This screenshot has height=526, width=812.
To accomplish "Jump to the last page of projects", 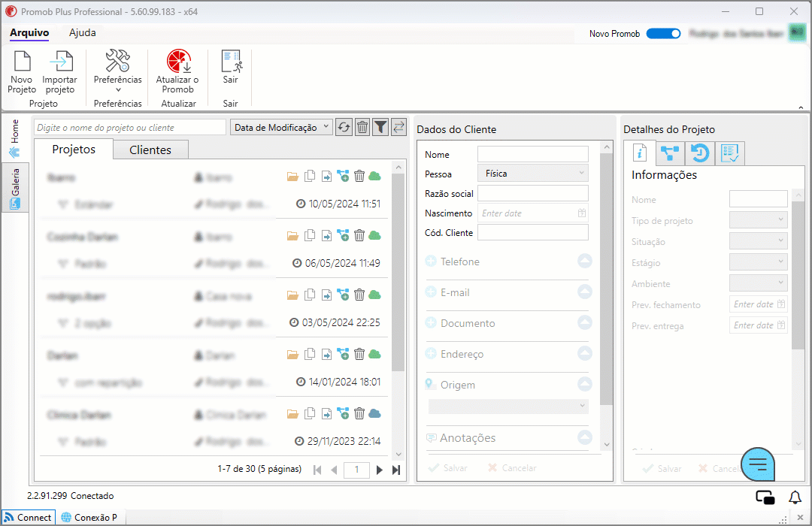I will (x=396, y=470).
